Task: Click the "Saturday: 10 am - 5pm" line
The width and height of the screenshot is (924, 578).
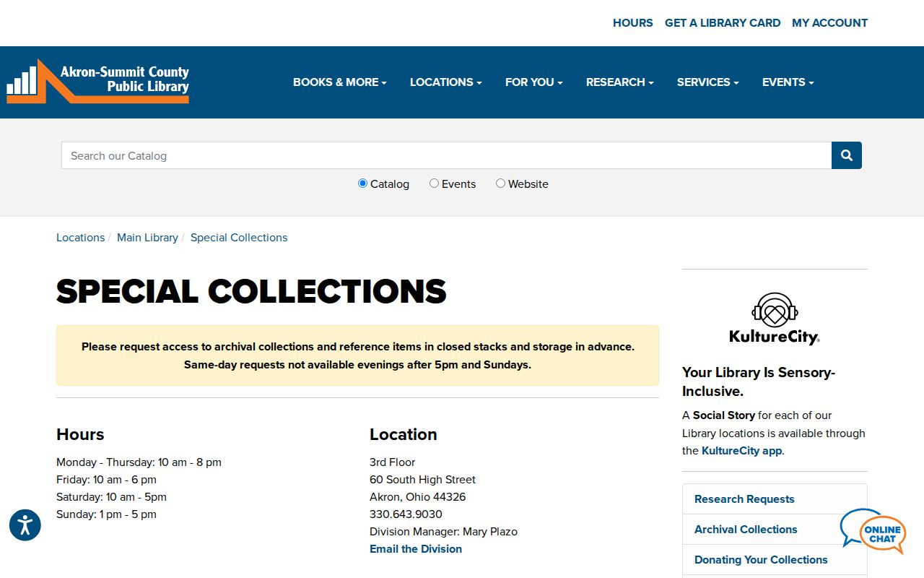Action: (x=111, y=497)
